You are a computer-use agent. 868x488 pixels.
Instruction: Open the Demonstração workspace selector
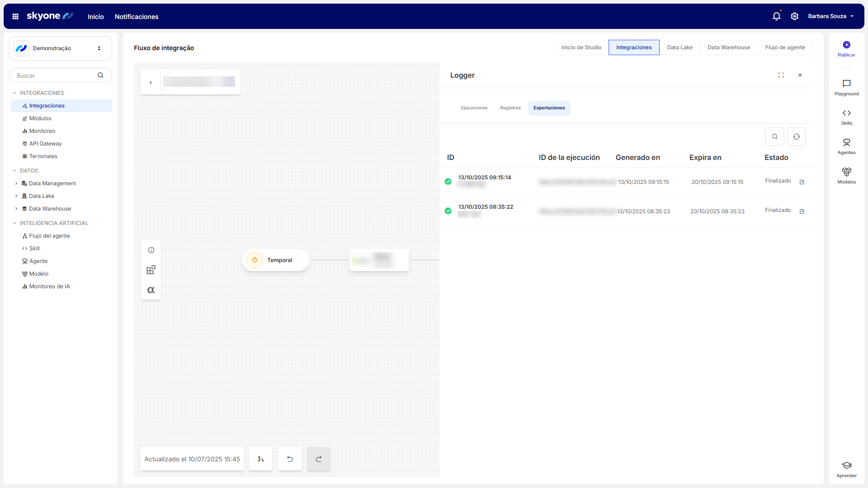(61, 48)
